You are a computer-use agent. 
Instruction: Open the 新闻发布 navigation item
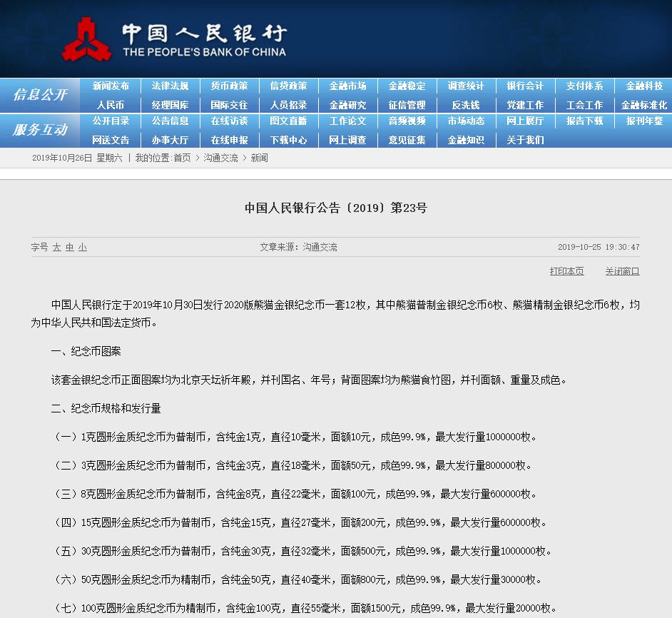click(111, 86)
